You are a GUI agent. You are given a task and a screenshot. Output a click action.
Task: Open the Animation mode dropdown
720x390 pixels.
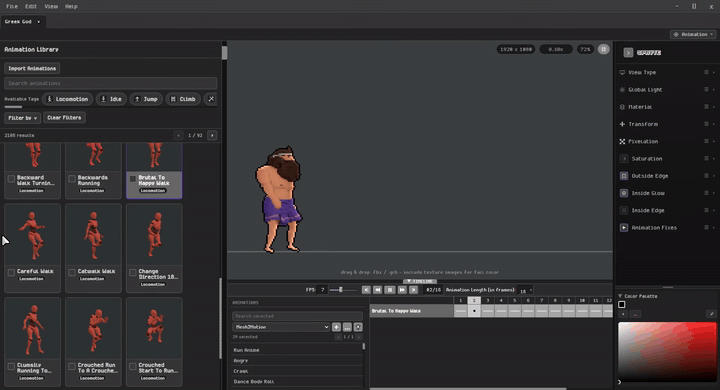693,34
